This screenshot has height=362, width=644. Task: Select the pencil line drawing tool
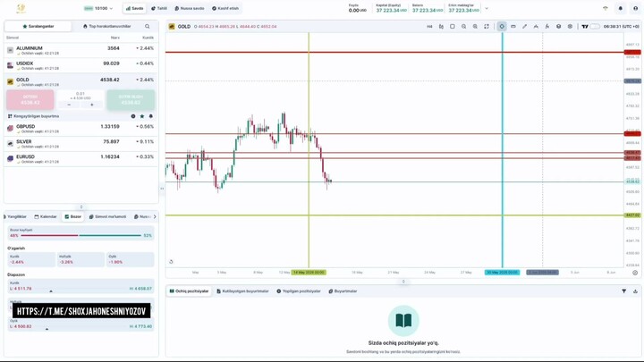524,26
